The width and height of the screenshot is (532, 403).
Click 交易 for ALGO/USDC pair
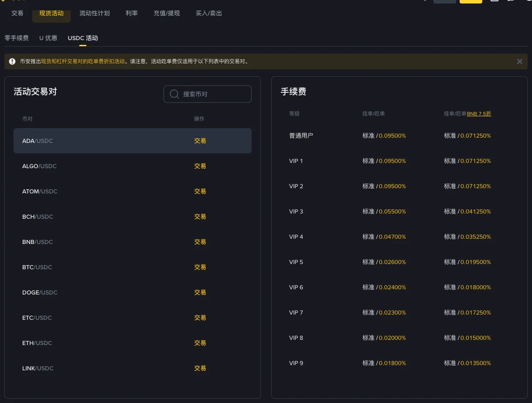pyautogui.click(x=200, y=166)
